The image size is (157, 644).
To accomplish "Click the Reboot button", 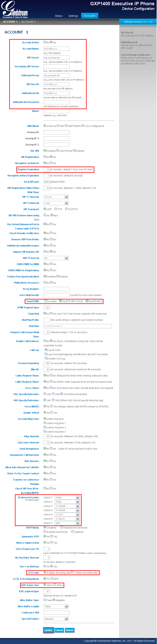I will [x=69, y=630].
